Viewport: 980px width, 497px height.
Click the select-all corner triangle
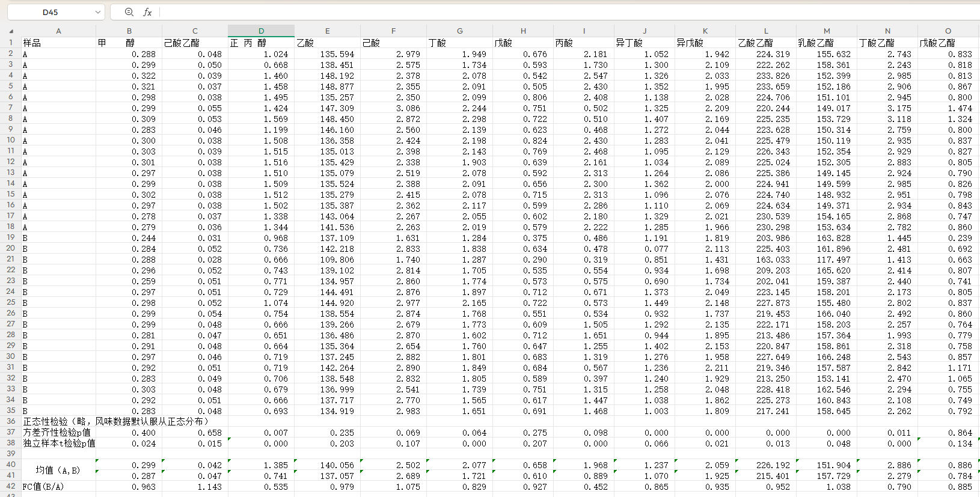coord(11,31)
